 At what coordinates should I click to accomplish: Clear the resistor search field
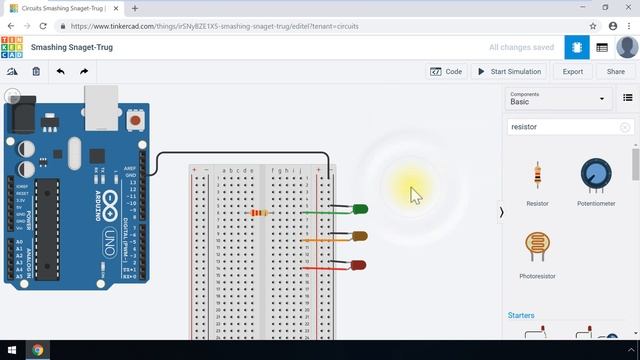624,127
